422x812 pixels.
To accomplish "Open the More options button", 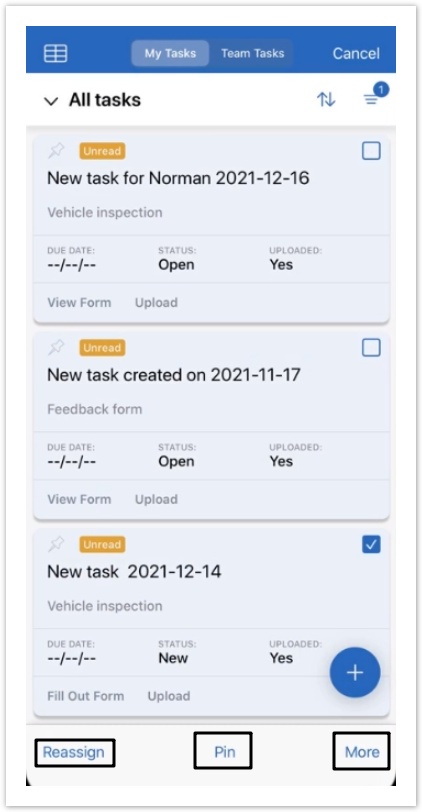I will pyautogui.click(x=362, y=752).
